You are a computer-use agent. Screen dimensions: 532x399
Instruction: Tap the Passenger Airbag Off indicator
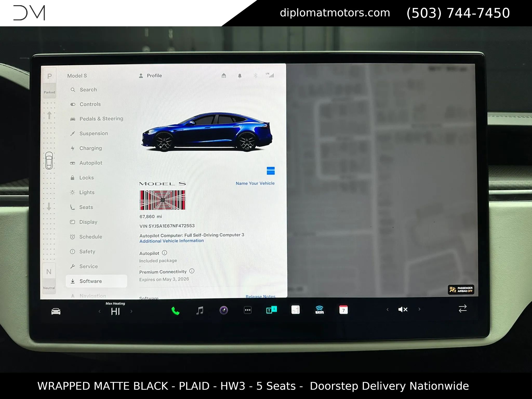click(461, 290)
